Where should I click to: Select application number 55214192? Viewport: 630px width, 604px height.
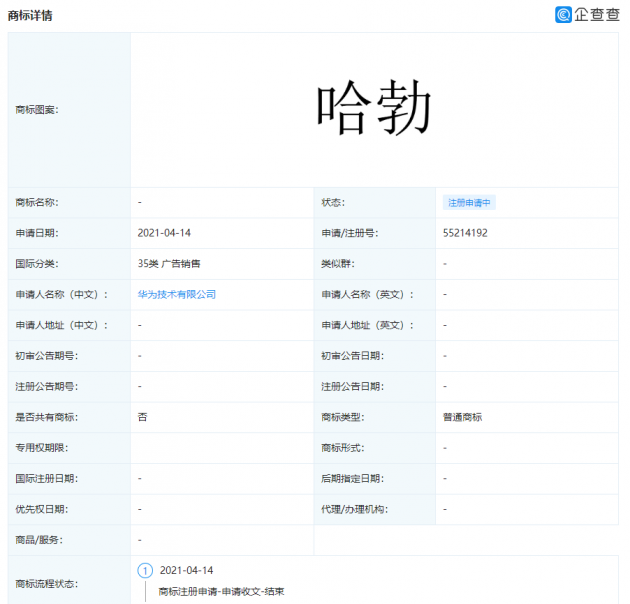(465, 233)
